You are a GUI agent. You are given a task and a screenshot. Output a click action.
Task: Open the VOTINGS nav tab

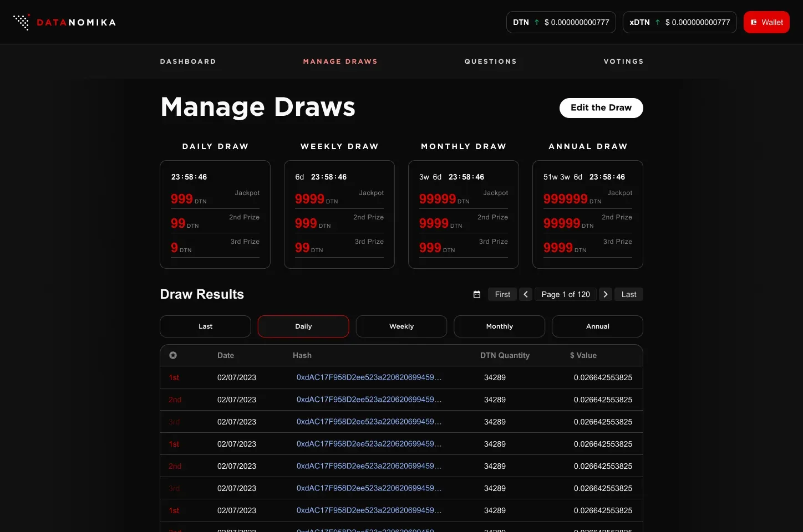[624, 62]
